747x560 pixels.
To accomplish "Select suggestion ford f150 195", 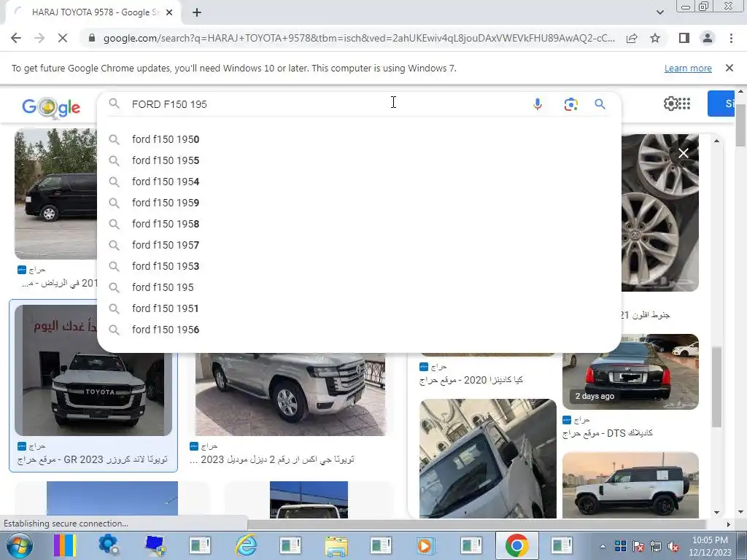I will tap(359, 287).
